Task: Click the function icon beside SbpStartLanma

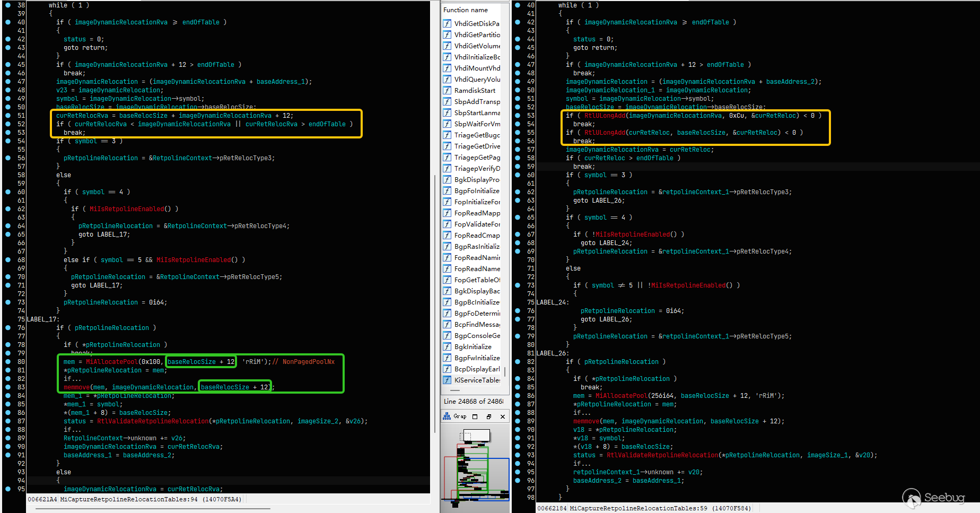Action: [x=447, y=112]
